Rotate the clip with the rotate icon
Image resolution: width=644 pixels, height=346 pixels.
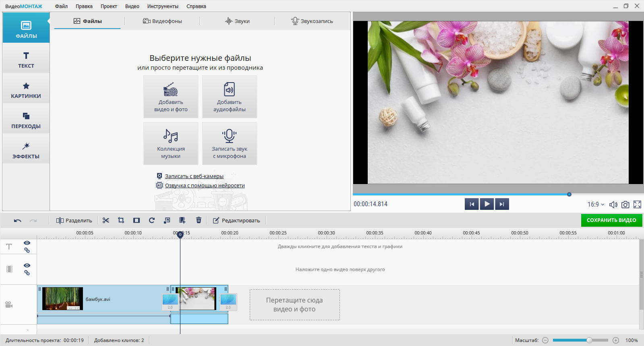point(152,220)
